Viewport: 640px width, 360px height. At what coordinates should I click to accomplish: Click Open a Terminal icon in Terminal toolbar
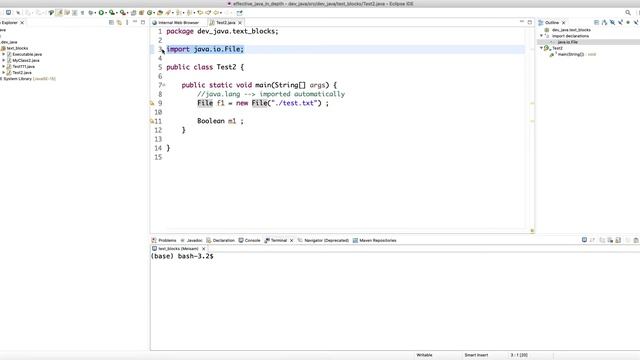(584, 240)
